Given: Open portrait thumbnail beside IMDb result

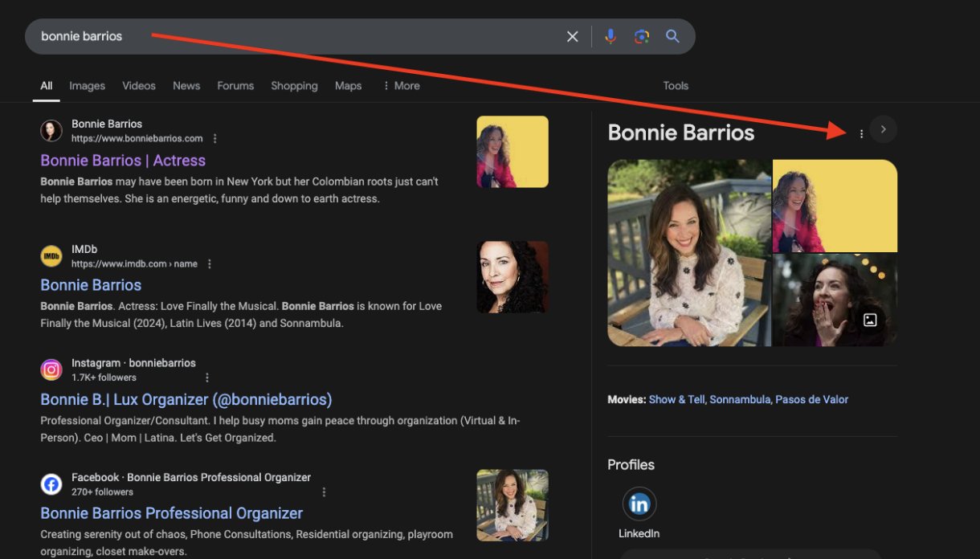Looking at the screenshot, I should click(512, 277).
